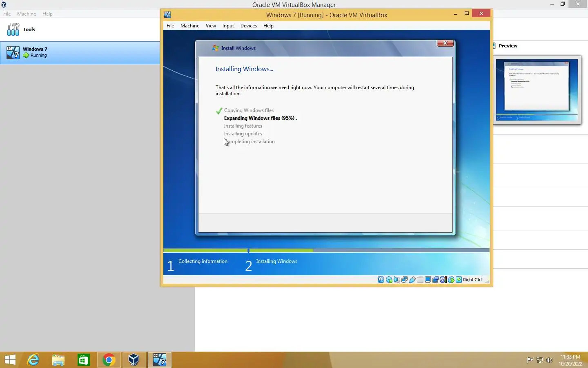Open the taskbar clock showing 11:33 PM
The height and width of the screenshot is (368, 588).
point(570,360)
